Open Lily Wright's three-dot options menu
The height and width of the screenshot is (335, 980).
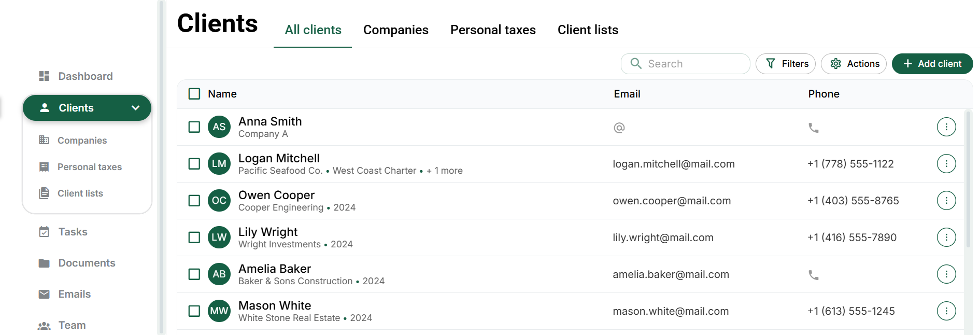946,238
